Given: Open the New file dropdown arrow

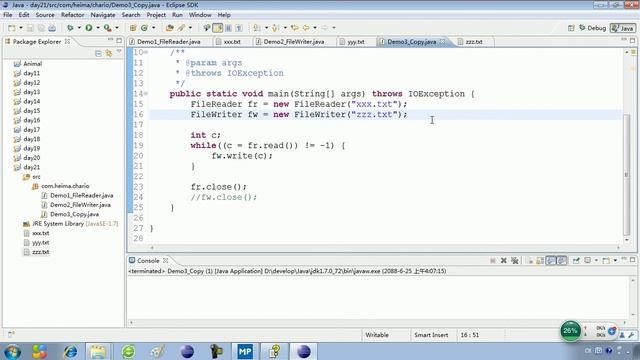Looking at the screenshot, I should tap(21, 28).
